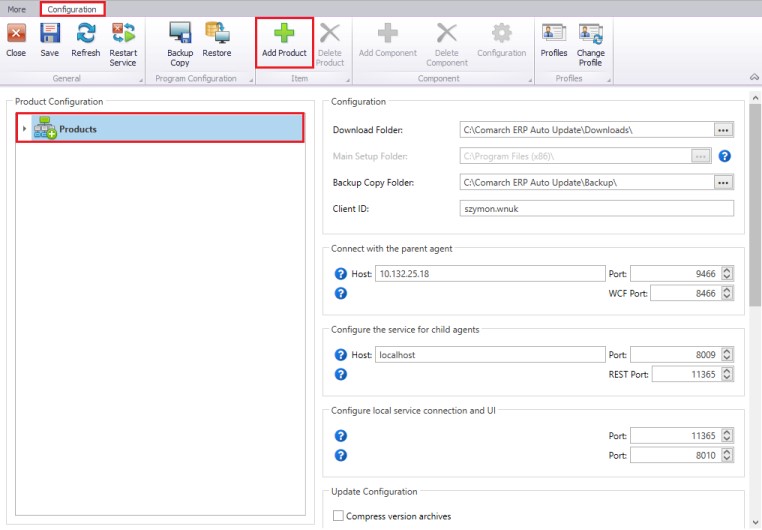Open the More tab

pos(17,9)
